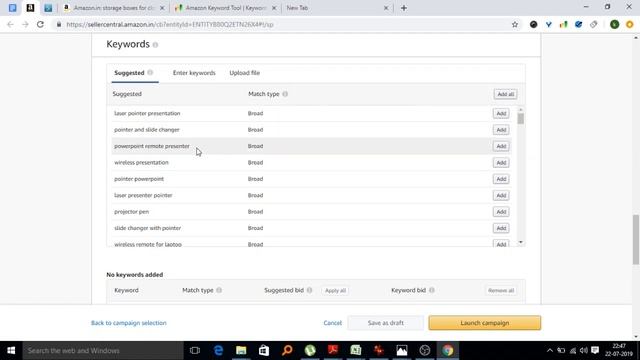This screenshot has width=640, height=360.
Task: Select the 'wireless presentation' keyword text
Action: [x=141, y=162]
